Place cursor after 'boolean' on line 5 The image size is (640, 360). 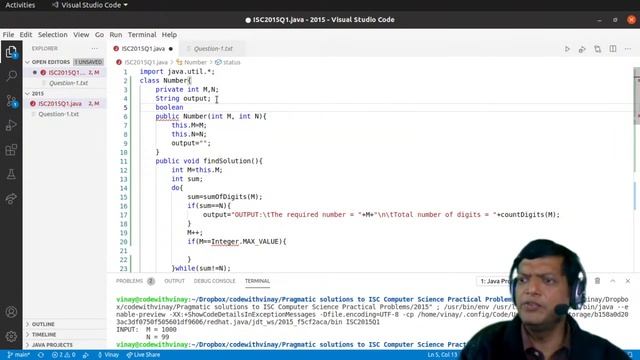184,107
